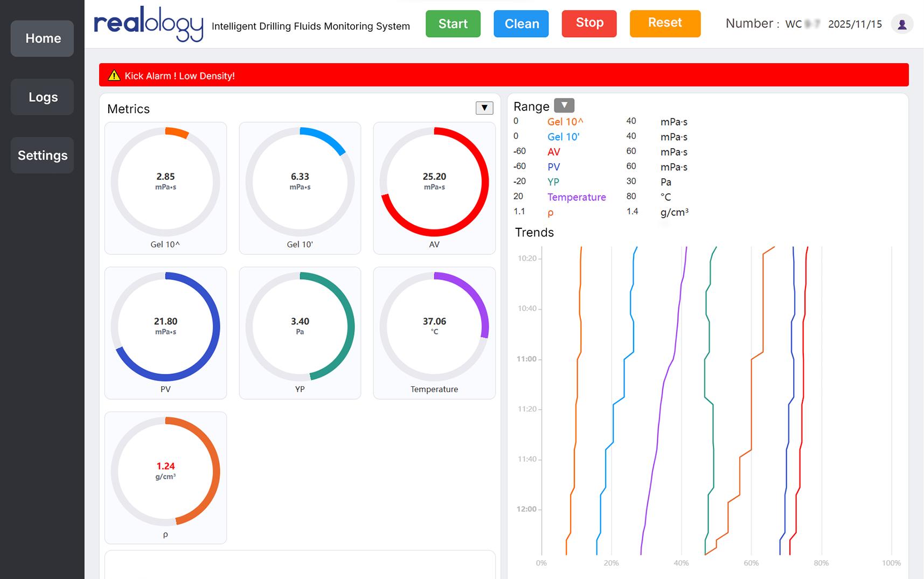
Task: Select the PV blue gauge dial
Action: click(x=165, y=327)
